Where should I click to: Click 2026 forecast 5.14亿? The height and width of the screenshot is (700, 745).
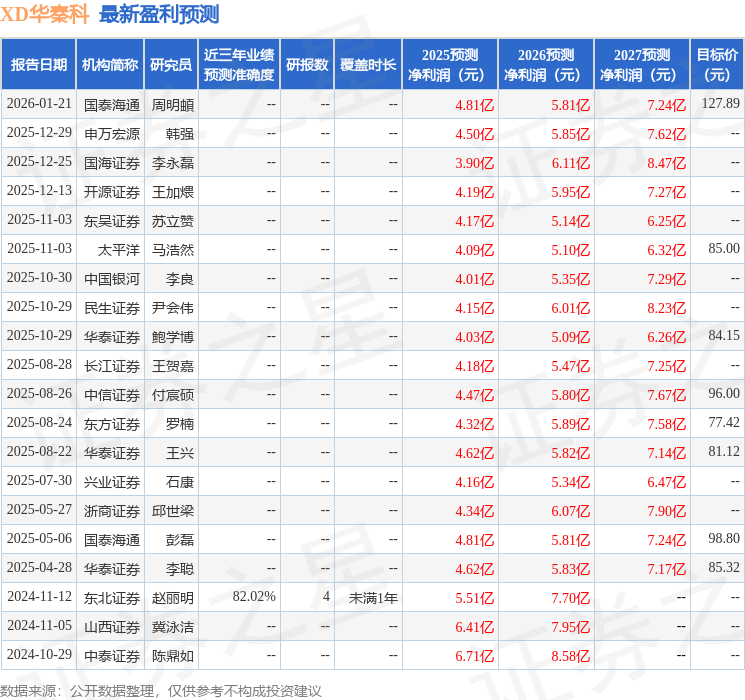tap(570, 221)
